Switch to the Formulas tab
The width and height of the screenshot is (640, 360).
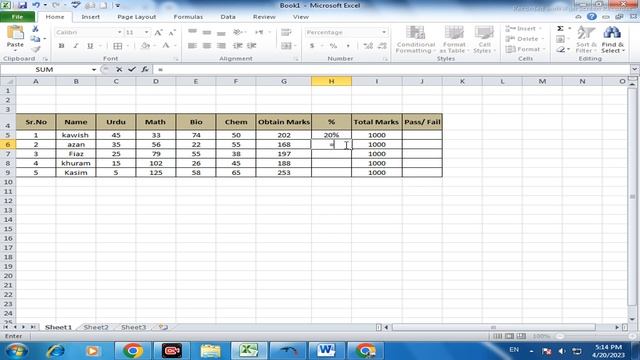pos(188,17)
